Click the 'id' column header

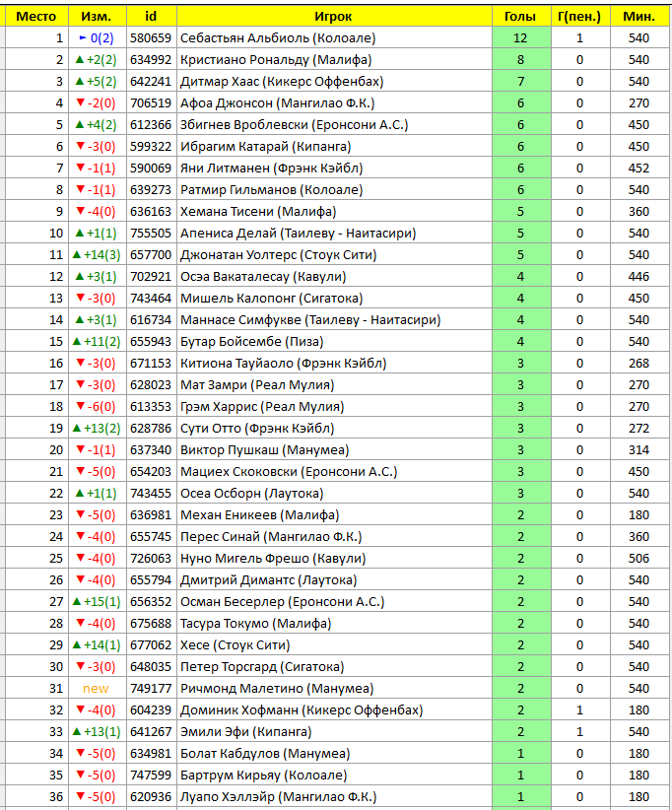point(151,17)
